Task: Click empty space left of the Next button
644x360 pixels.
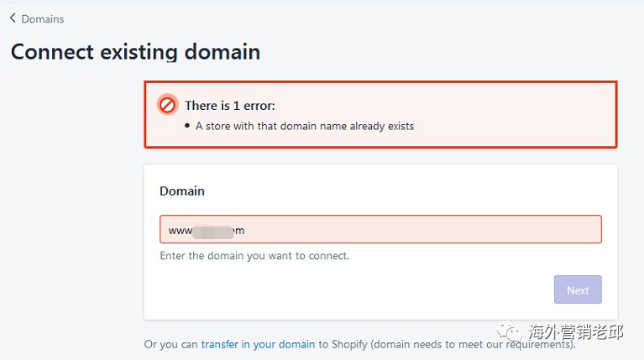Action: pyautogui.click(x=353, y=290)
